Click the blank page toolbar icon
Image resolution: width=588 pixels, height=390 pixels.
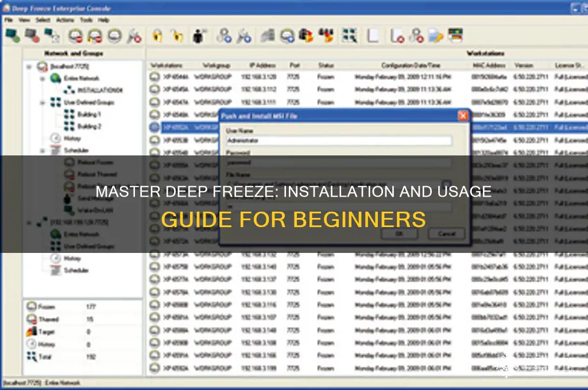click(x=372, y=36)
